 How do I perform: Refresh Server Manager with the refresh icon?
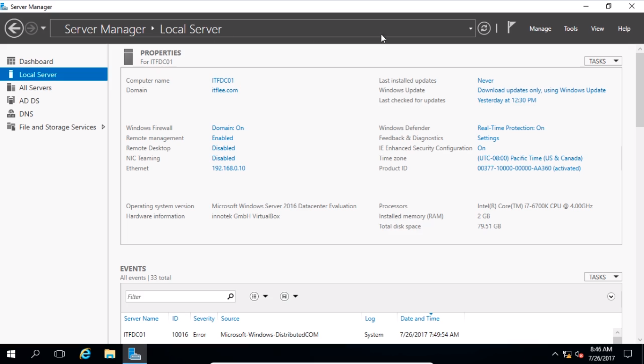[x=484, y=28]
